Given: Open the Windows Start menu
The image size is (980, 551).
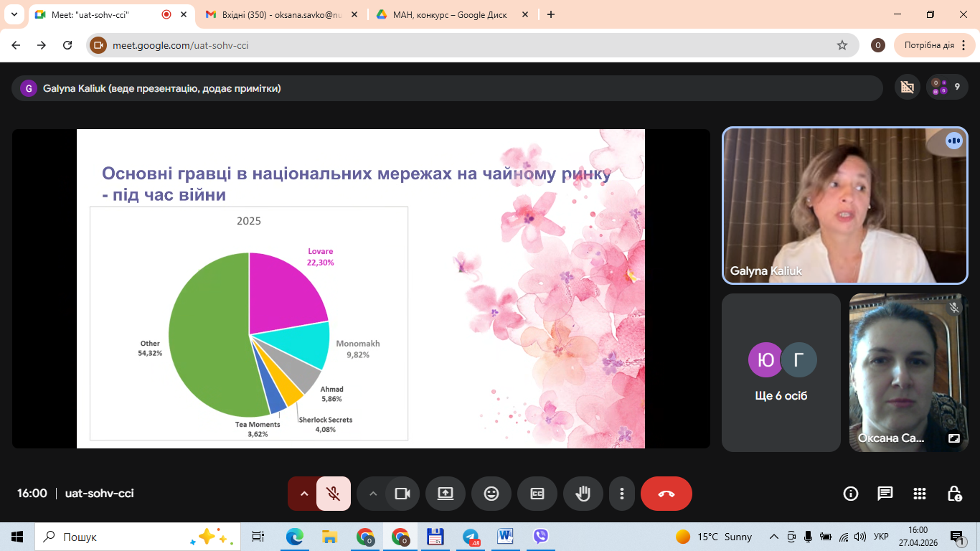Looking at the screenshot, I should pyautogui.click(x=17, y=537).
